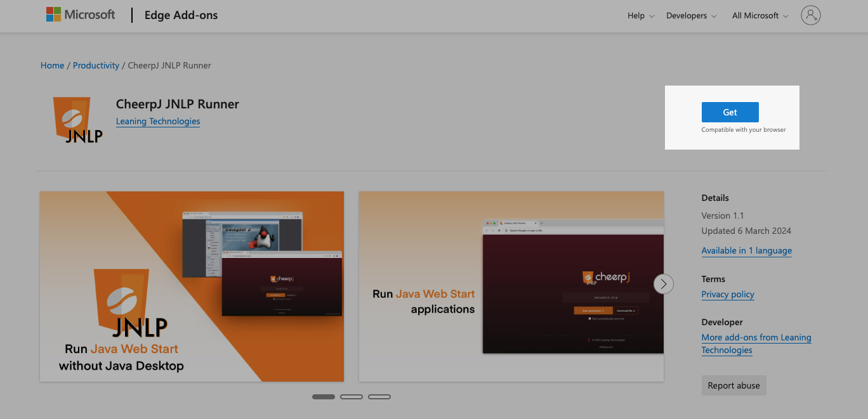Viewport: 868px width, 419px height.
Task: Click the CheerpJ JNLP extension logo
Action: [x=77, y=120]
